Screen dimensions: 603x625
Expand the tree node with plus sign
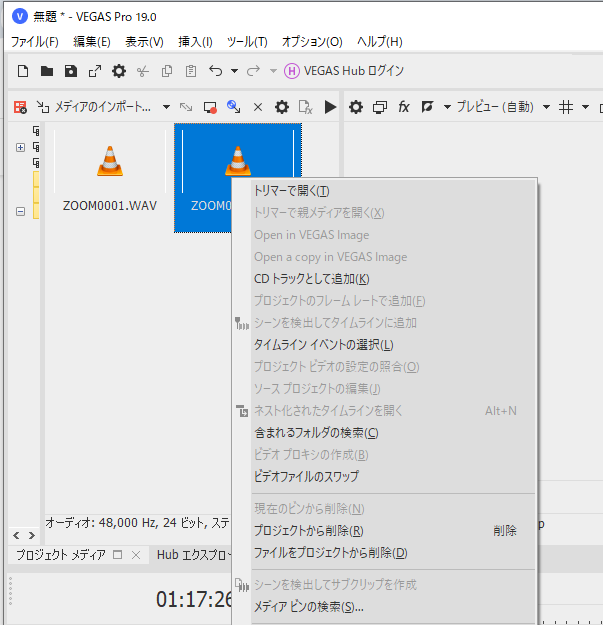20,147
